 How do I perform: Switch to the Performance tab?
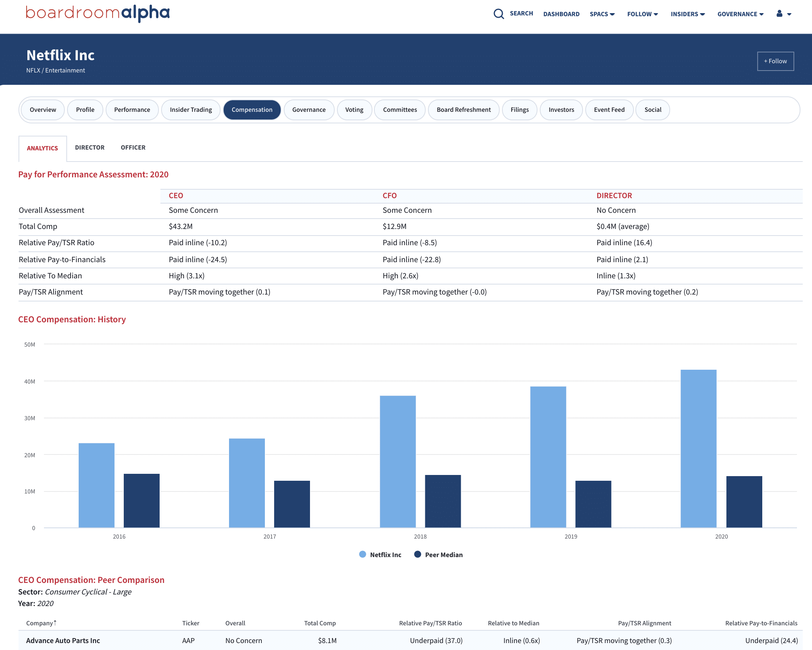pyautogui.click(x=132, y=110)
